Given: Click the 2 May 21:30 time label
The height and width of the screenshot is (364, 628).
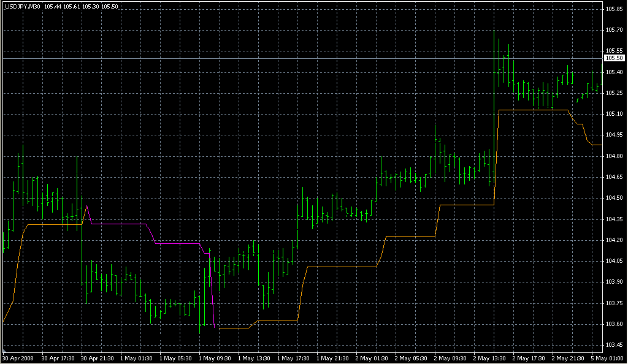Looking at the screenshot, I should click(568, 358).
